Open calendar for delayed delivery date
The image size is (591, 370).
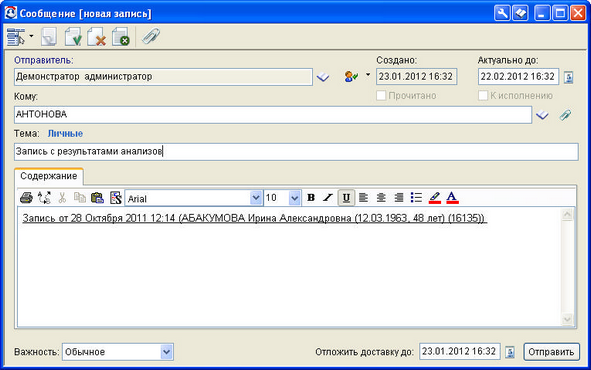pos(510,352)
